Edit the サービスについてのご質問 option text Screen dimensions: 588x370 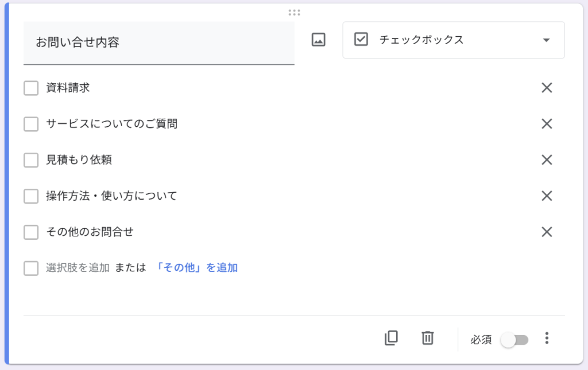[111, 124]
